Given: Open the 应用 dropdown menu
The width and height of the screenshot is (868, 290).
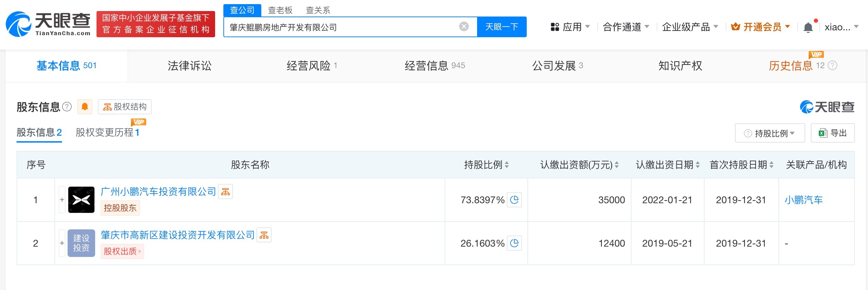Looking at the screenshot, I should [x=570, y=27].
